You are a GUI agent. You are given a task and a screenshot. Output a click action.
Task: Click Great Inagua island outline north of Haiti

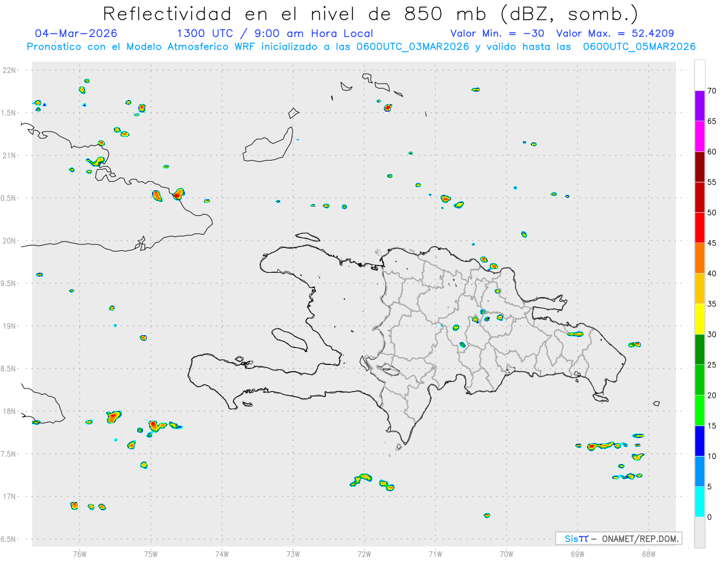click(x=268, y=144)
